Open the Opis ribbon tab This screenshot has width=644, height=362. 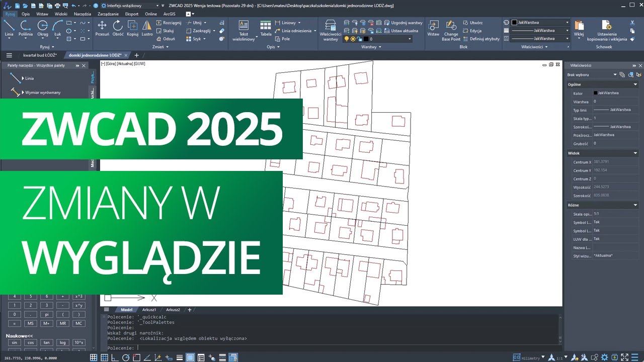[26, 14]
